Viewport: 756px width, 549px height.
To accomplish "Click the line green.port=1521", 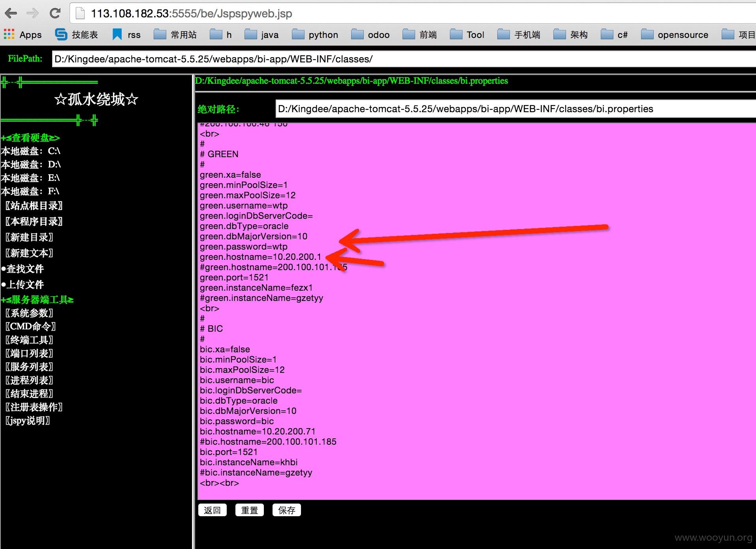I will (x=234, y=278).
